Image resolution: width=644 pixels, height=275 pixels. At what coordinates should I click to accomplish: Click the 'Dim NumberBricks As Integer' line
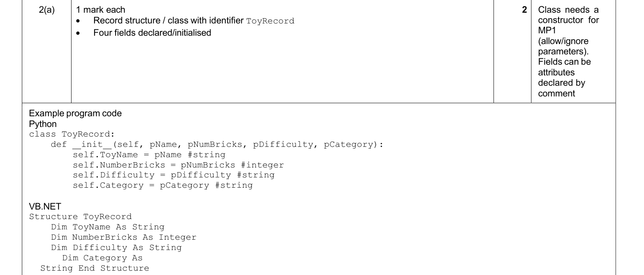124,237
